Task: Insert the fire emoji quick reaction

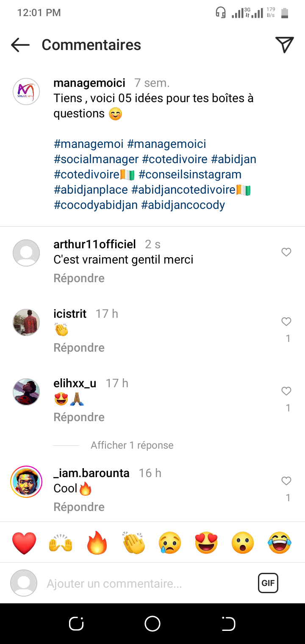Action: (x=97, y=543)
